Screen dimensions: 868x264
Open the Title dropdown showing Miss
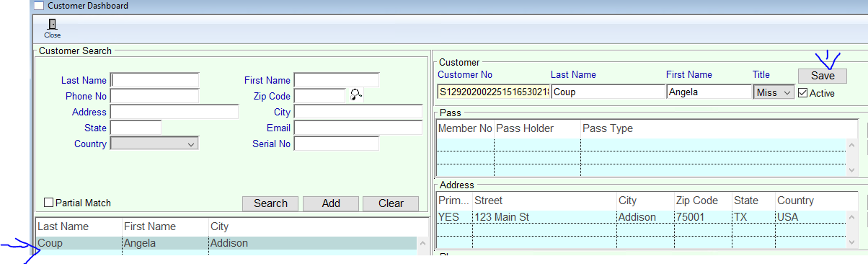click(774, 92)
